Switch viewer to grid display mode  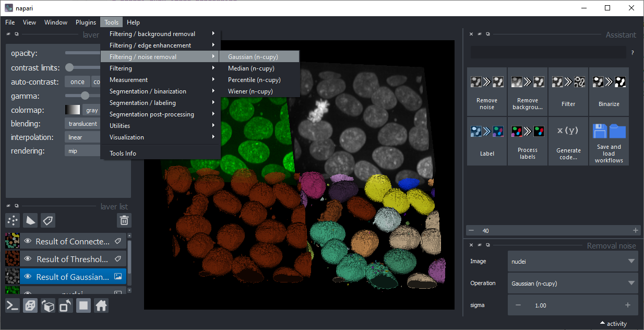pos(83,305)
